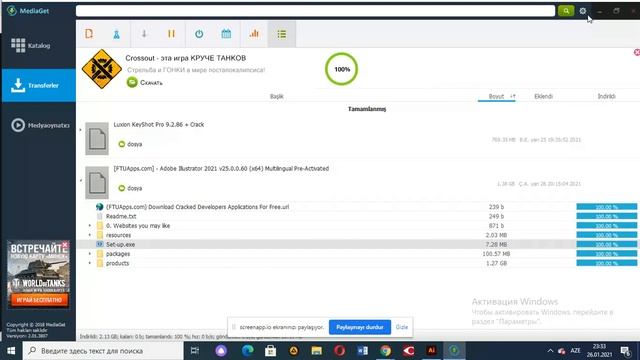
Task: Open Task View on the taskbar
Action: [195, 351]
